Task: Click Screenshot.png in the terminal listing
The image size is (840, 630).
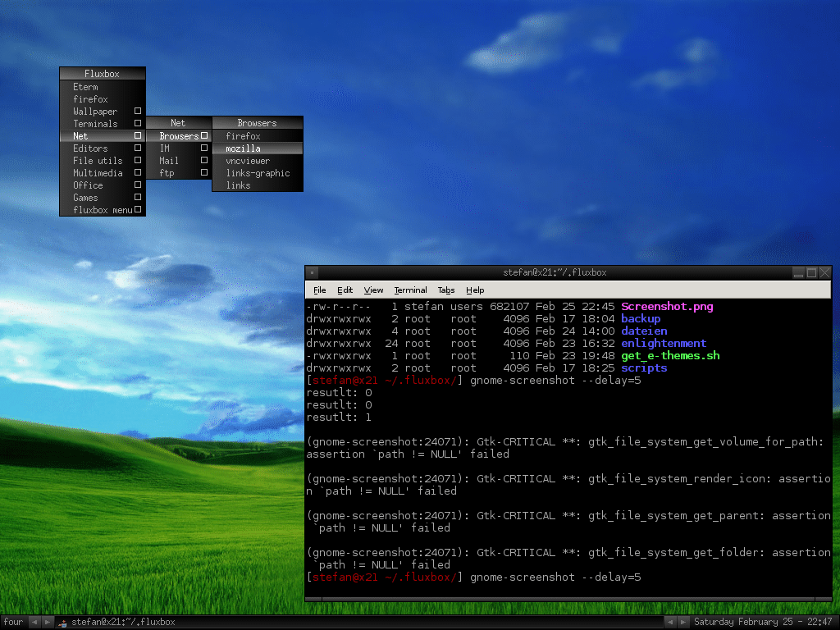Action: click(x=667, y=307)
